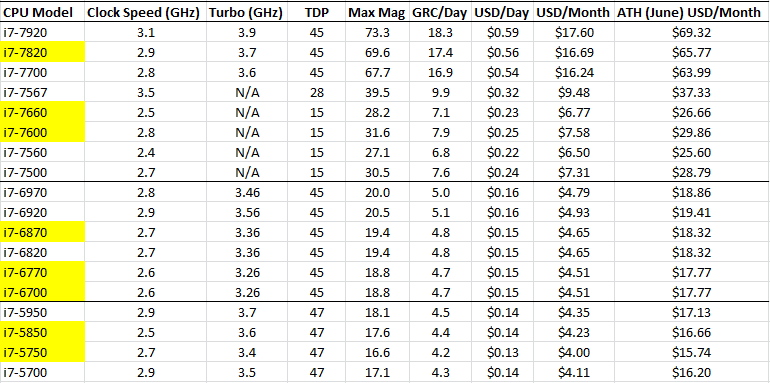Select the $69.32 ATH value cell
This screenshot has height=383, width=770.
(691, 32)
